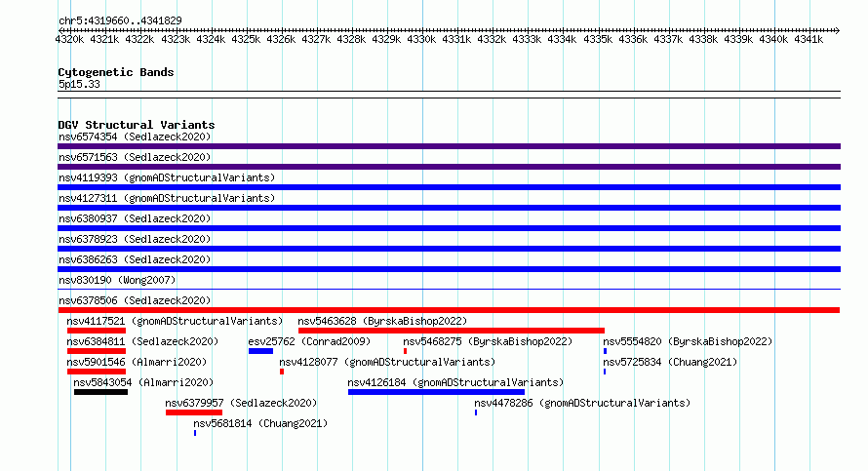Click the 4341k ruler tick label

(x=809, y=39)
